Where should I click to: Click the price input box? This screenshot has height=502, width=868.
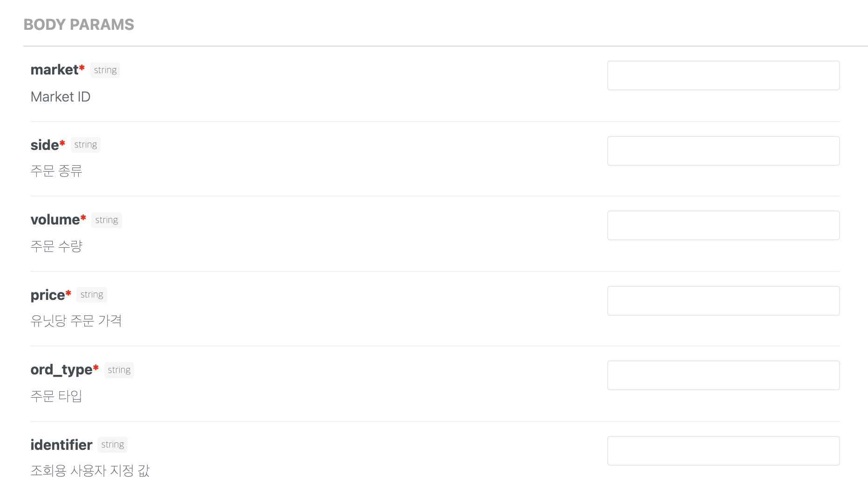pos(723,301)
